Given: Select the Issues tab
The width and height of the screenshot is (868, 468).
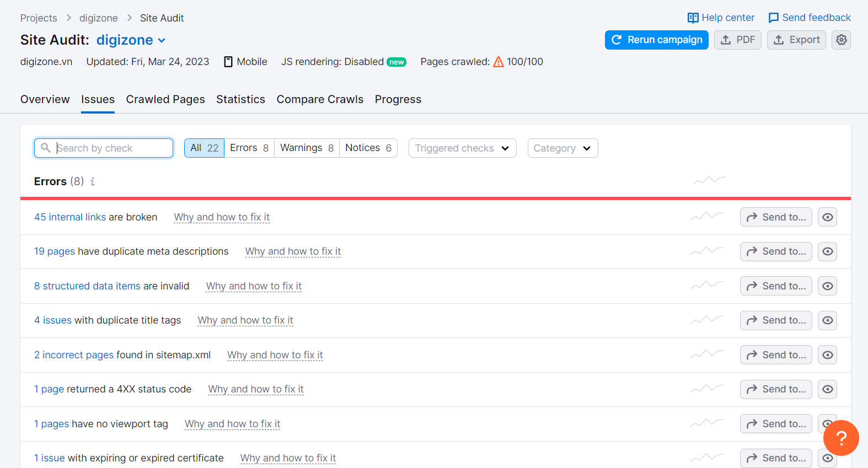Looking at the screenshot, I should 98,99.
